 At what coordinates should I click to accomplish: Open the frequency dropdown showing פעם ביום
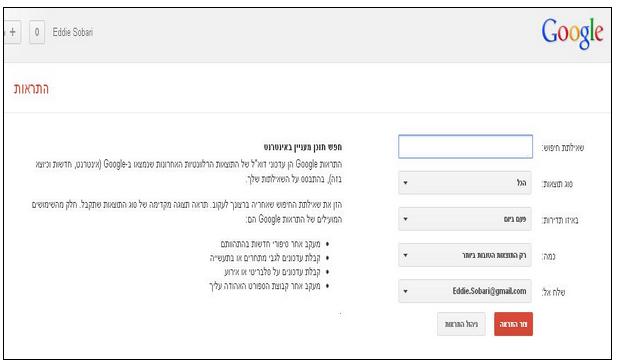click(x=465, y=219)
